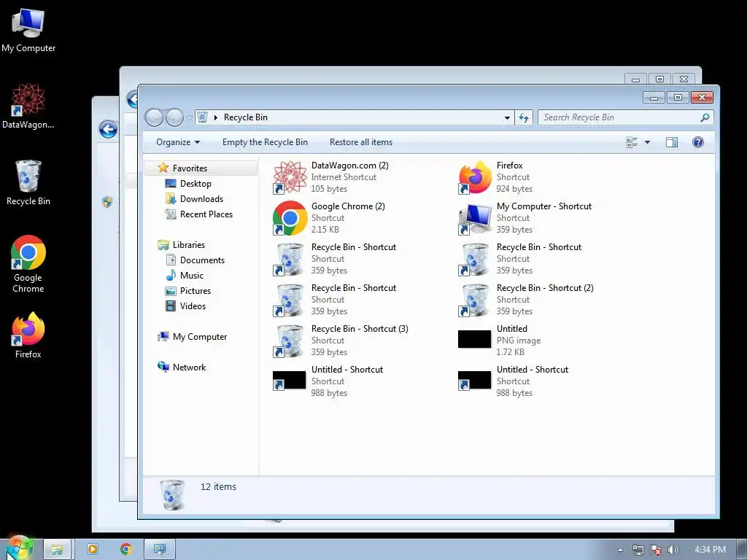Viewport: 747px width, 560px height.
Task: Select the Google Chrome desktop shortcut
Action: tap(28, 264)
